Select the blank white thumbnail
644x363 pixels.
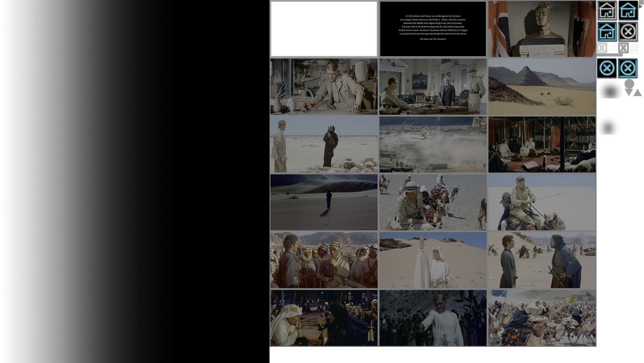coord(324,29)
